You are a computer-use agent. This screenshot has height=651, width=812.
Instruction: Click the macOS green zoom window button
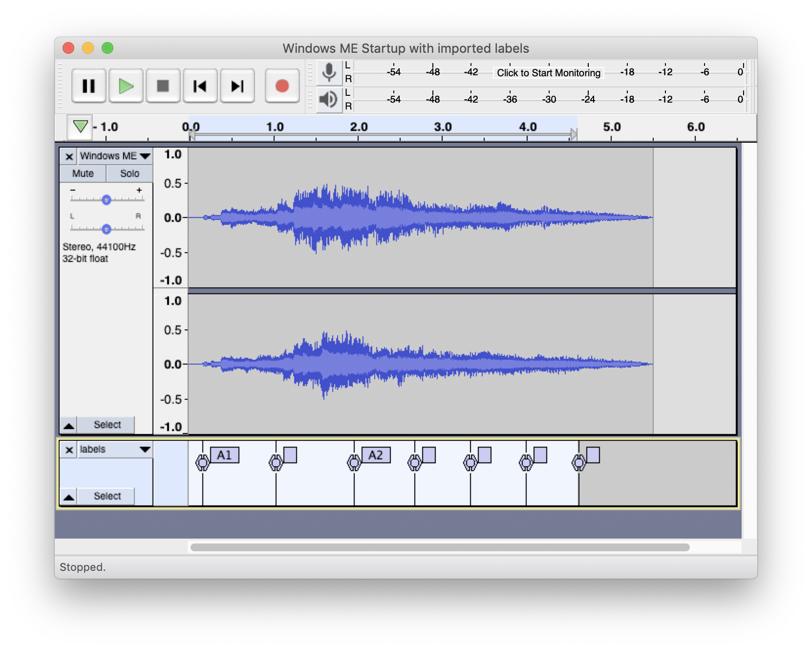point(107,48)
